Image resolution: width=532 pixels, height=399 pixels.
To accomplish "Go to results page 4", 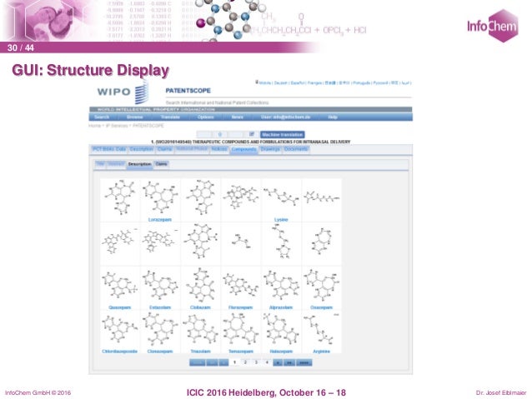I will [x=267, y=362].
